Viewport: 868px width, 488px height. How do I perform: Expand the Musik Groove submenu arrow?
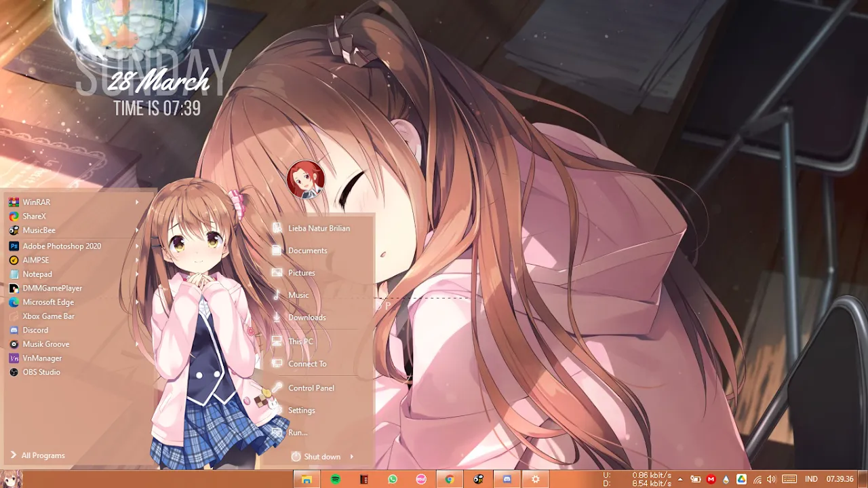pyautogui.click(x=137, y=344)
